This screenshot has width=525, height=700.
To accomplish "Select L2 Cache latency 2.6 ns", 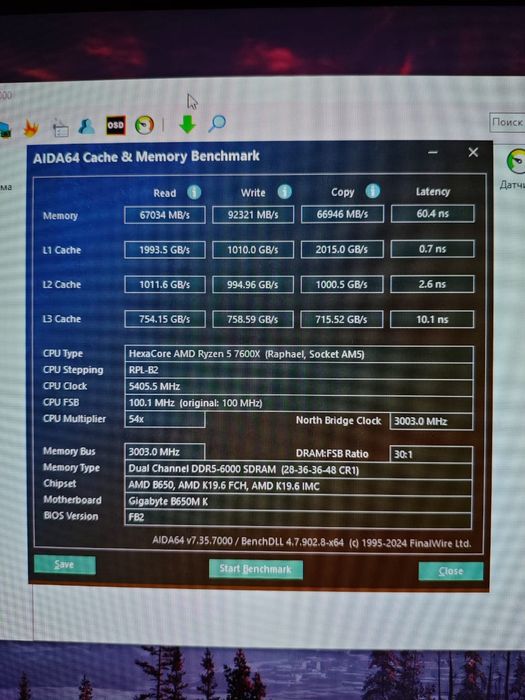I will (x=432, y=284).
